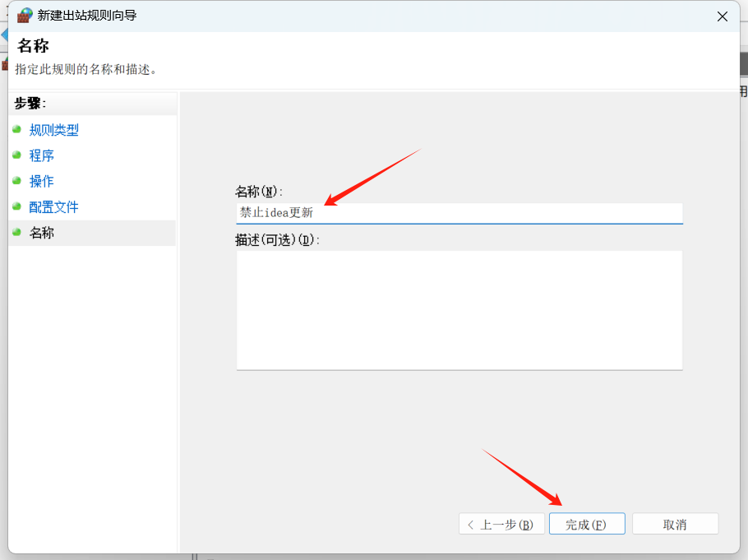Cancel the wizard with 取消
Image resolution: width=748 pixels, height=560 pixels.
[675, 524]
